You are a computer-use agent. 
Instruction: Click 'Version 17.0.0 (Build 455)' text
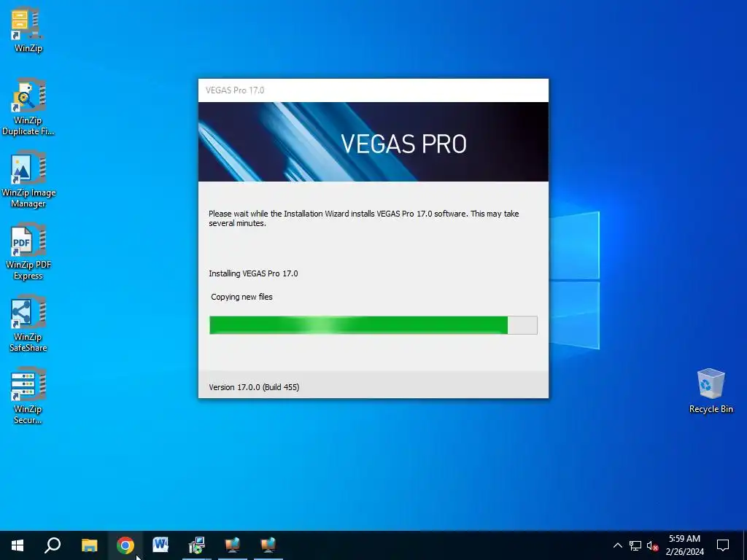pos(254,387)
